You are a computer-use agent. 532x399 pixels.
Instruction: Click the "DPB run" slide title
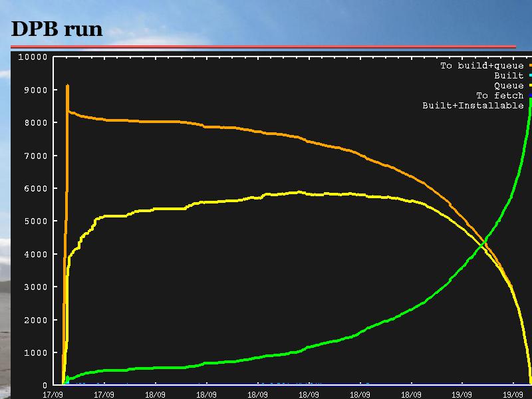point(57,28)
